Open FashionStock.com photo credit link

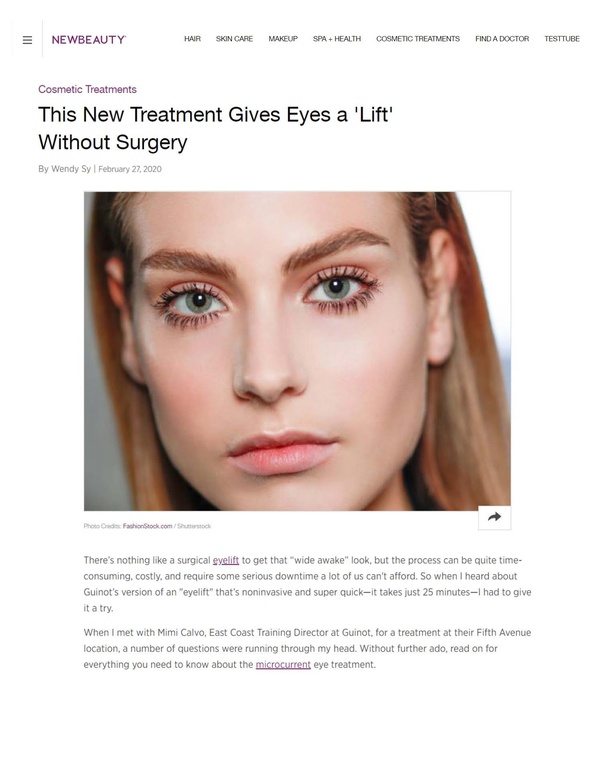[x=148, y=526]
